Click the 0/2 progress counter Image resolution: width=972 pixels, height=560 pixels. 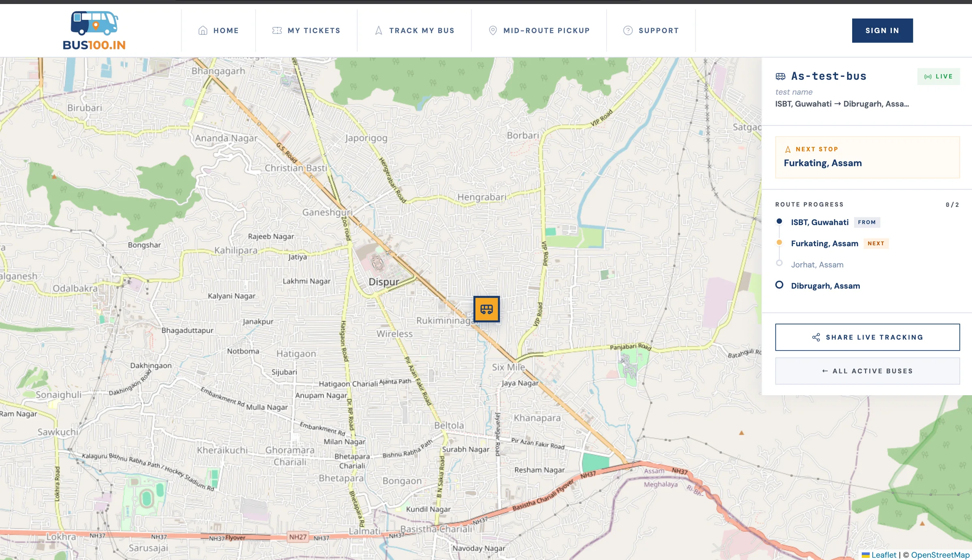point(952,205)
